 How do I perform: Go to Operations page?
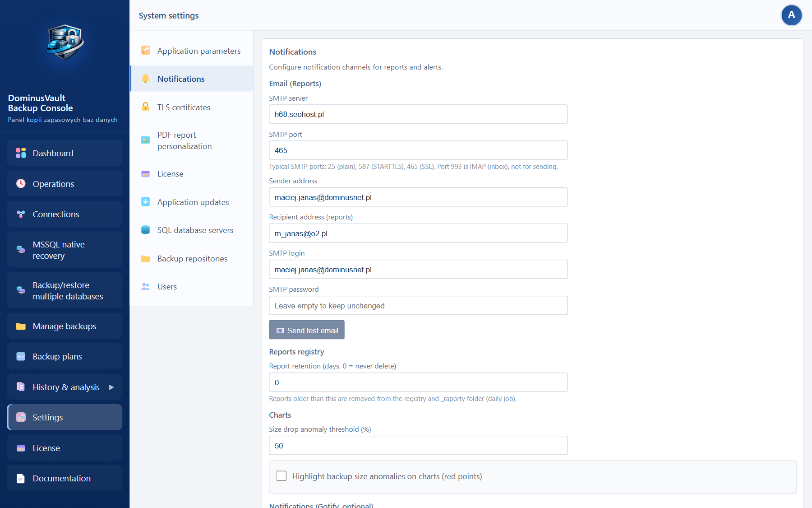pos(65,183)
